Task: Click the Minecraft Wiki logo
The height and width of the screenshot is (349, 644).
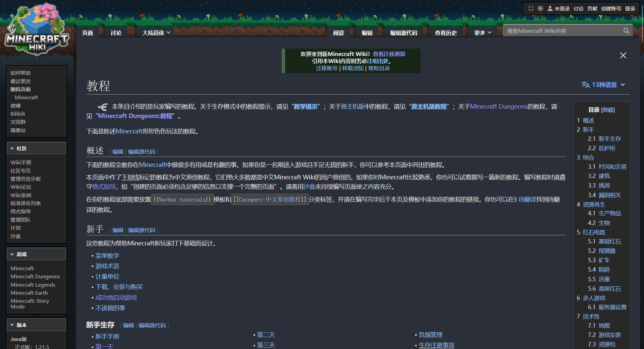Action: pos(37,30)
